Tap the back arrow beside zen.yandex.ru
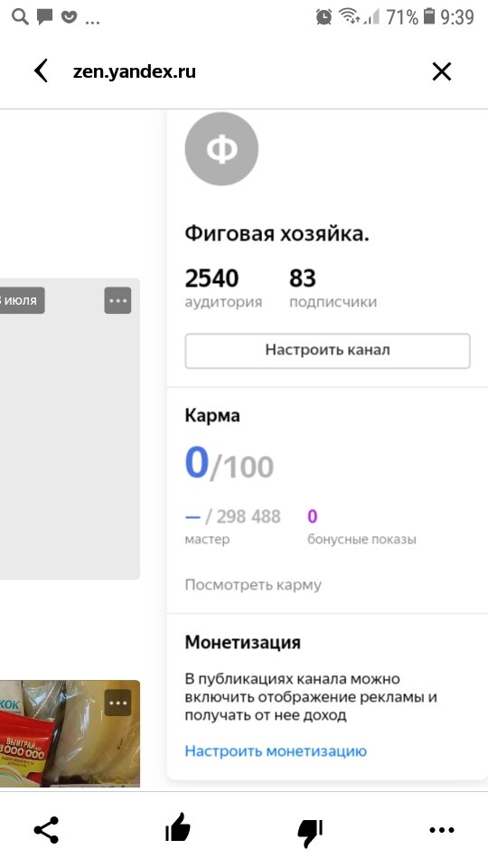 point(41,71)
